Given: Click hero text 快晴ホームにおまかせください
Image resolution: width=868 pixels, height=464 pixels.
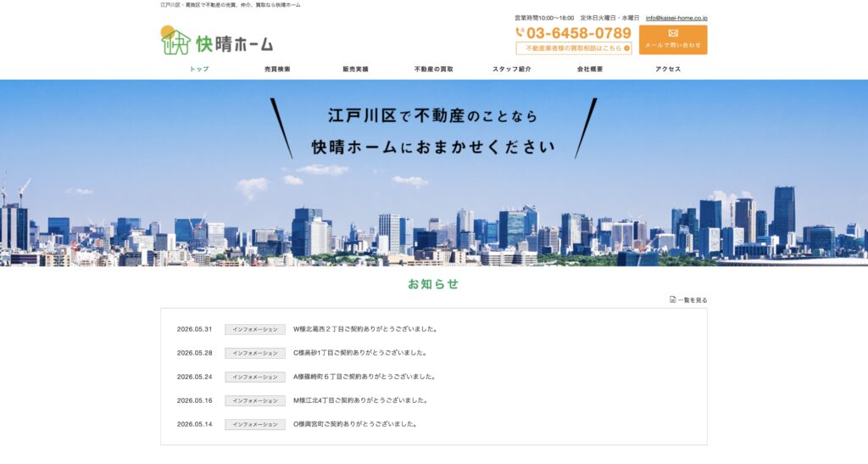Looking at the screenshot, I should pyautogui.click(x=433, y=148).
